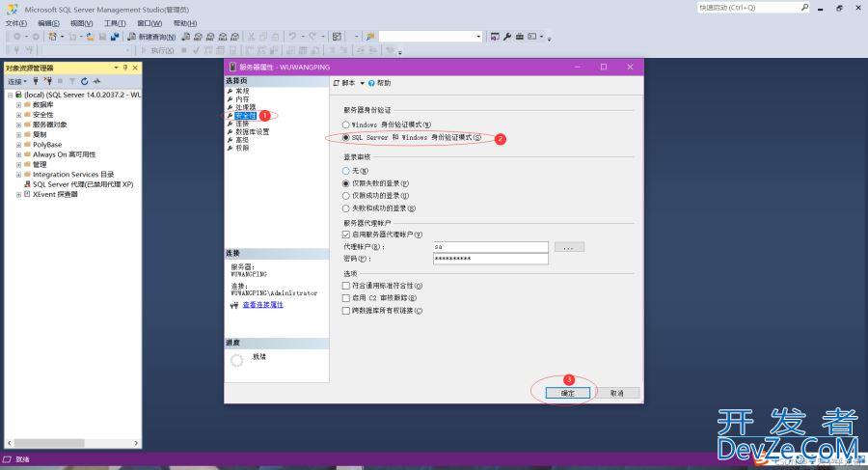
Task: Select 仅限成功的登录 radio button
Action: click(x=346, y=196)
